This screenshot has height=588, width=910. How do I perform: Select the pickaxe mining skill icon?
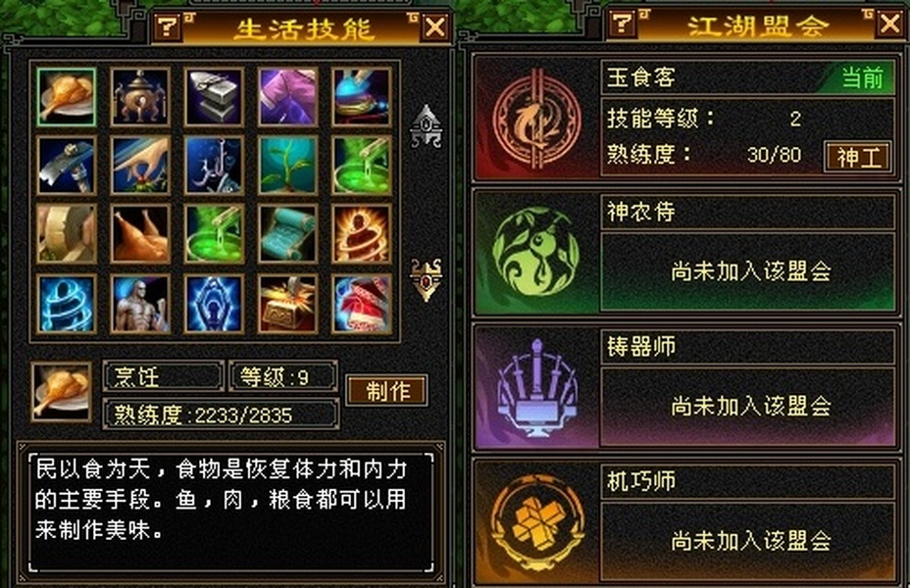pos(66,166)
